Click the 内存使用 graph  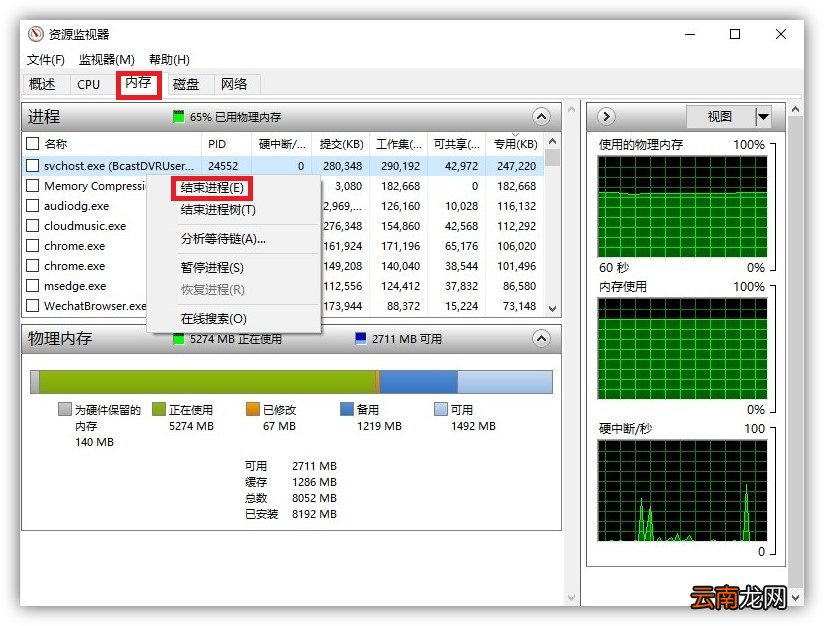coord(682,349)
